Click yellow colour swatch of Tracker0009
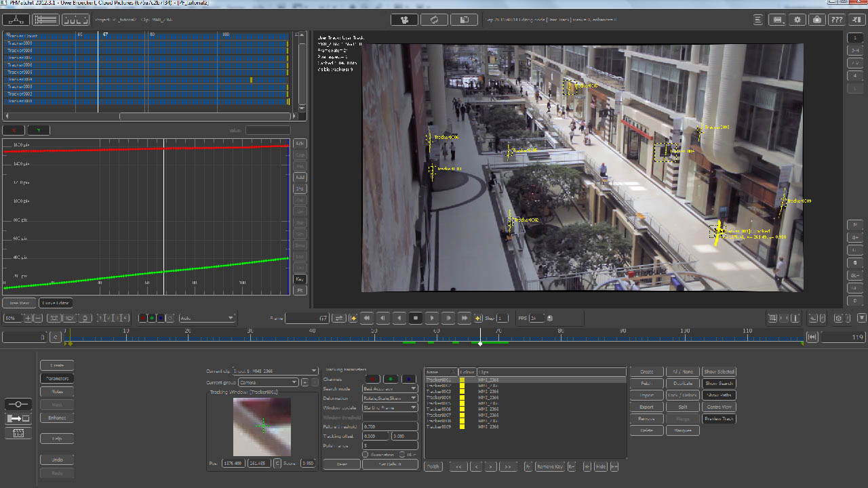Image resolution: width=868 pixels, height=488 pixels. [462, 427]
